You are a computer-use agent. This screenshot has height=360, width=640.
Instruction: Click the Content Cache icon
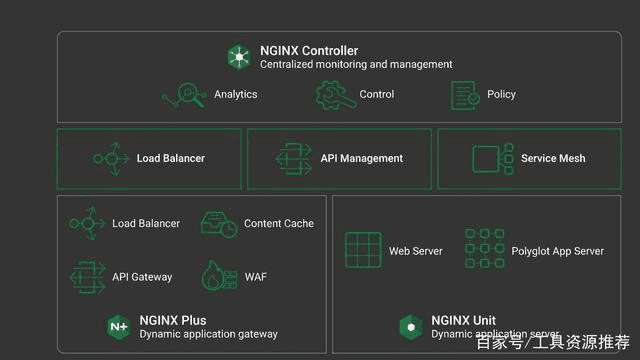point(219,224)
